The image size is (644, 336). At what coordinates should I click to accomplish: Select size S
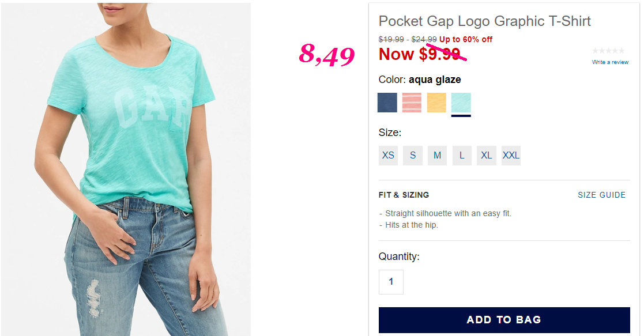[x=413, y=155]
